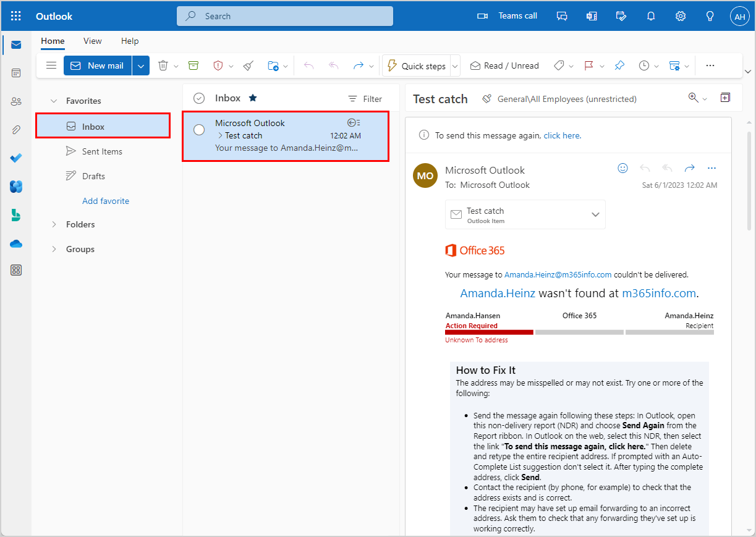The image size is (756, 537).
Task: Open Bookings icon in the left rail
Action: [16, 215]
